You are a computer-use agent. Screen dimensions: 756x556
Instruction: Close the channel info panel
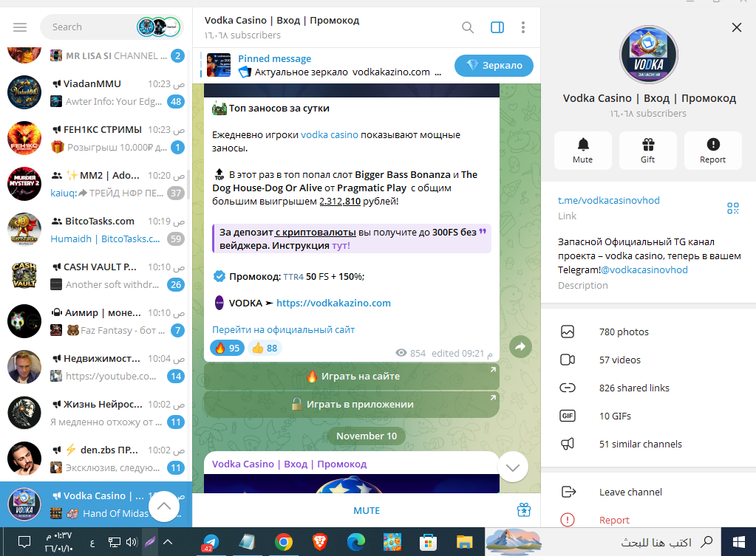pos(737,27)
